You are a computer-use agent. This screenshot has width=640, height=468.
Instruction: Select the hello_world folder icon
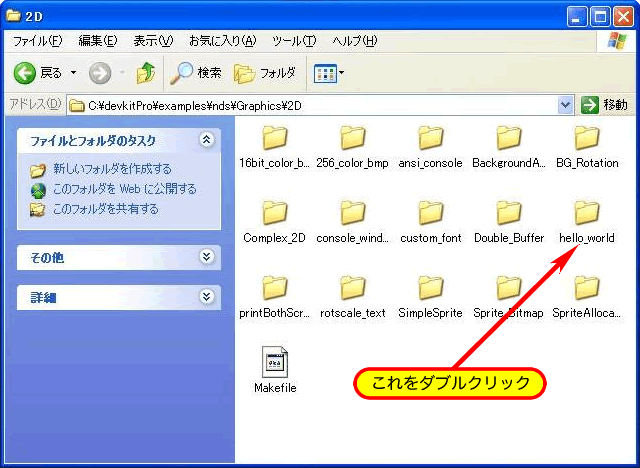[587, 213]
